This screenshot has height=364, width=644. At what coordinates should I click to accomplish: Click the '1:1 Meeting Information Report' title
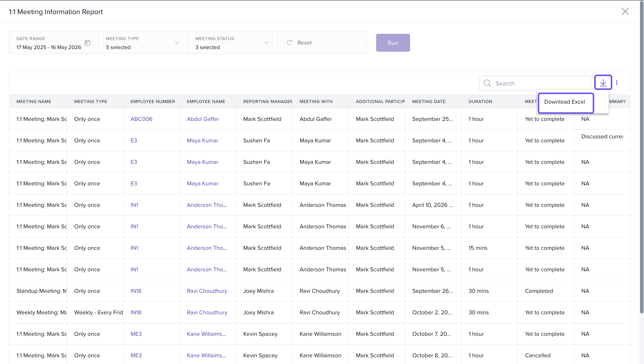tap(56, 12)
